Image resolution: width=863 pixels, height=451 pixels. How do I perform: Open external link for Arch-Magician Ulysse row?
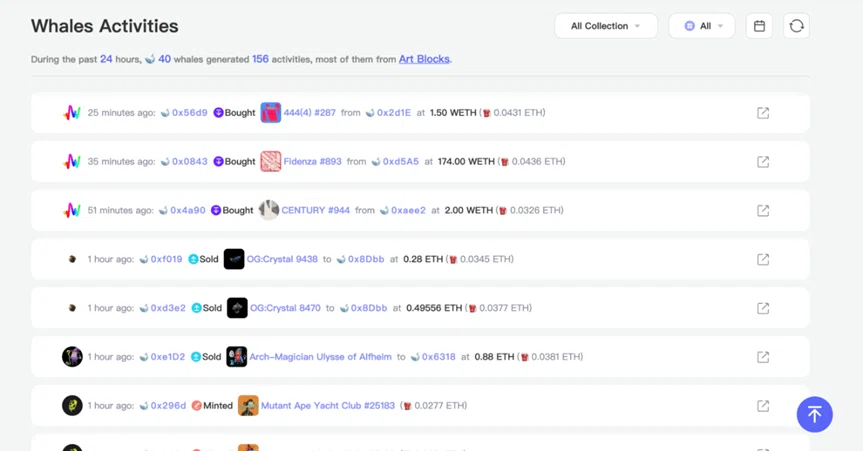[763, 357]
